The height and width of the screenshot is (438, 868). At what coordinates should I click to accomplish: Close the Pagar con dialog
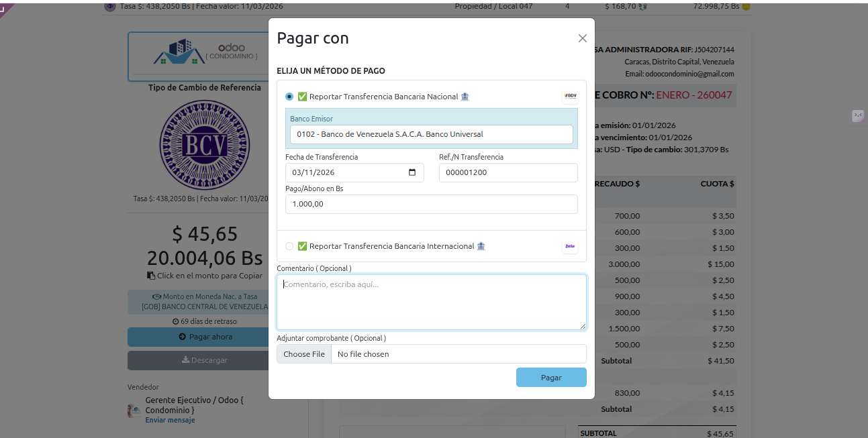pos(582,38)
